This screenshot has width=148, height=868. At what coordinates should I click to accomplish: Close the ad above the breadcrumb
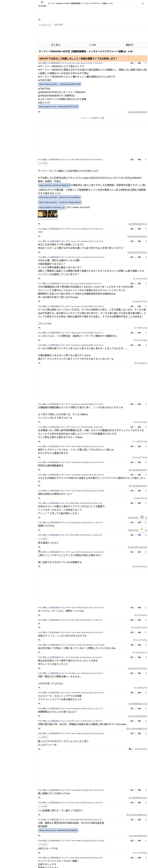coord(39,20)
